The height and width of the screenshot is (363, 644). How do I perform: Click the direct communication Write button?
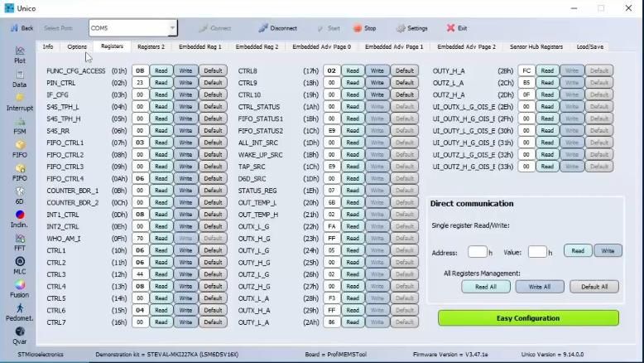coord(608,251)
